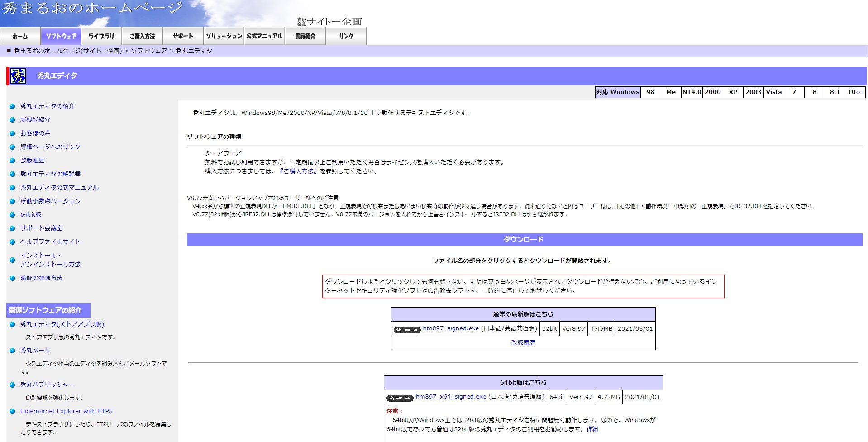Click the blue bullet beside 秀丸メール

pyautogui.click(x=12, y=351)
